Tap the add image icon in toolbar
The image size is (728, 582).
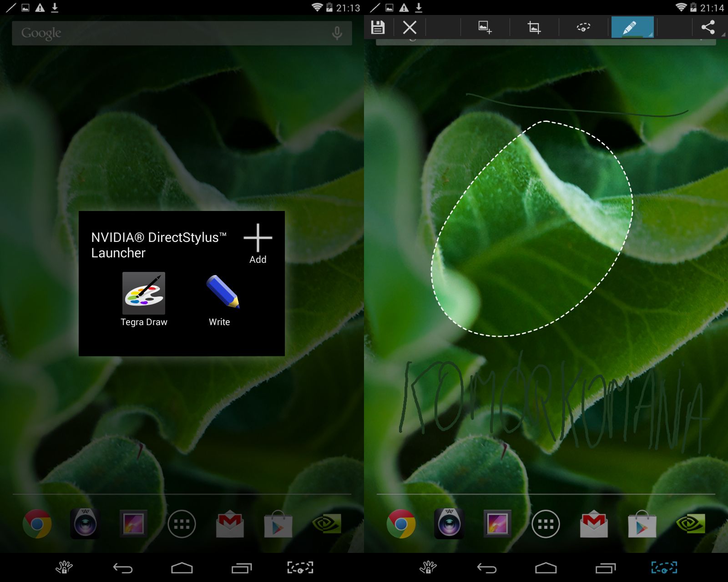[485, 27]
